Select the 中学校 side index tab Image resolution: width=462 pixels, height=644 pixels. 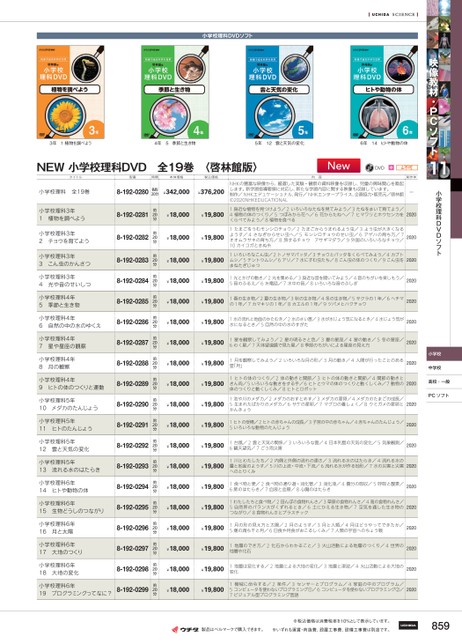(x=444, y=368)
